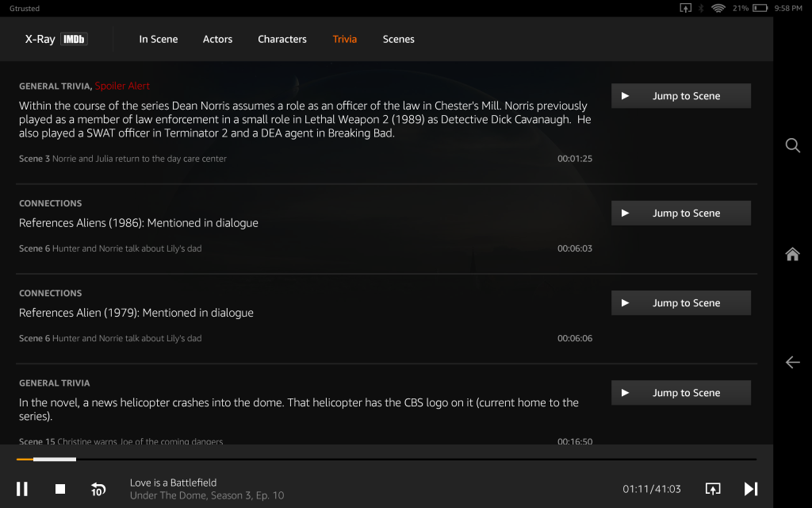
Task: Tap the news helicopter trivia paragraph
Action: [x=299, y=409]
